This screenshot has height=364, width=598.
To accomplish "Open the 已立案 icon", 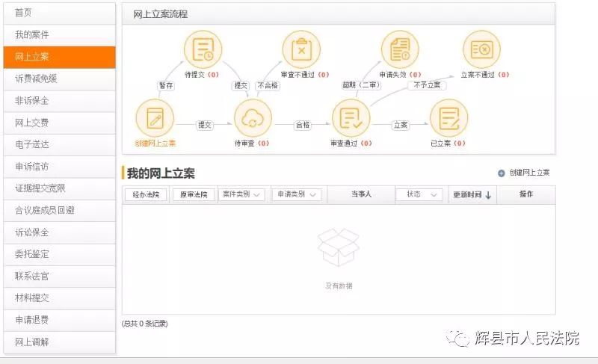I will (449, 118).
